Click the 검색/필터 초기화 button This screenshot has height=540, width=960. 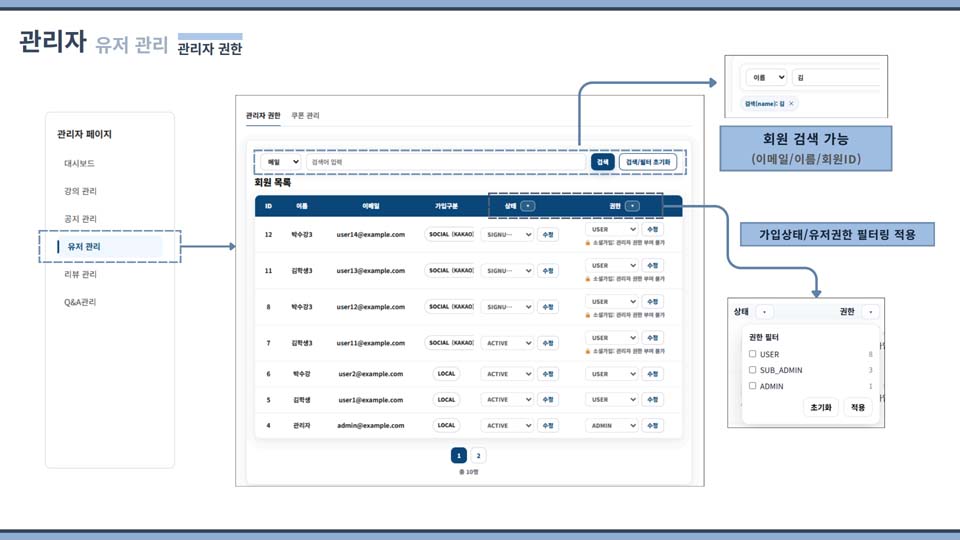click(648, 161)
